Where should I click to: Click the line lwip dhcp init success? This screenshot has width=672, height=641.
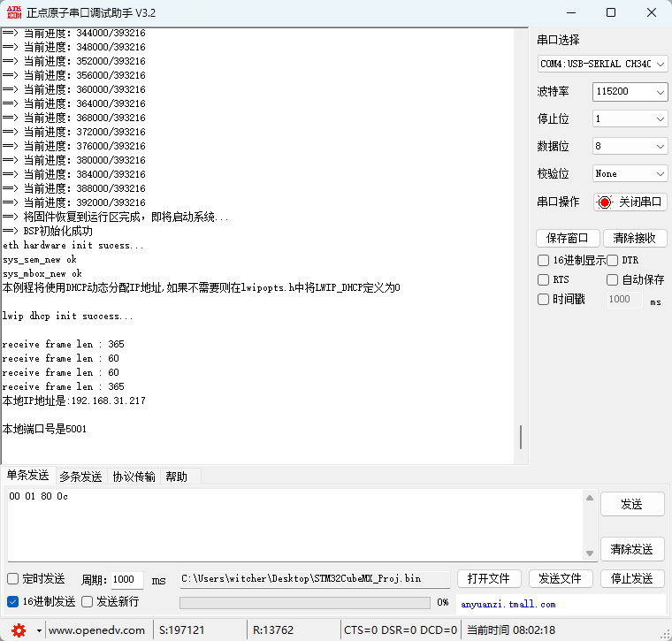click(x=68, y=317)
